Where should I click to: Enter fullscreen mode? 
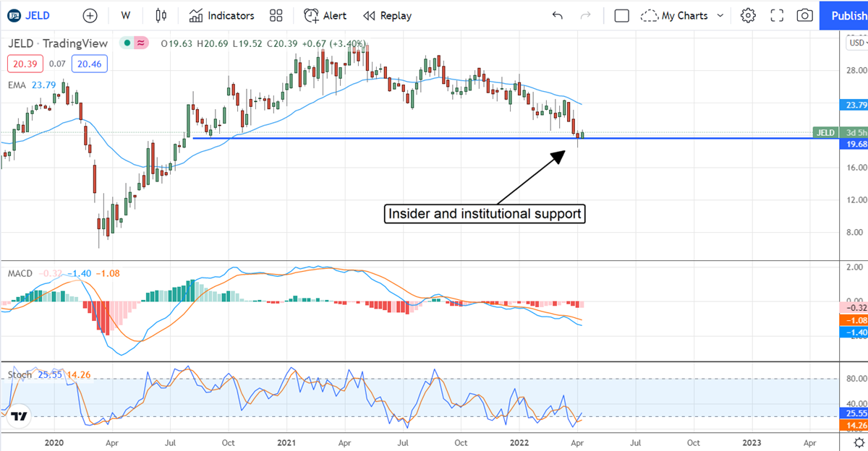(776, 14)
